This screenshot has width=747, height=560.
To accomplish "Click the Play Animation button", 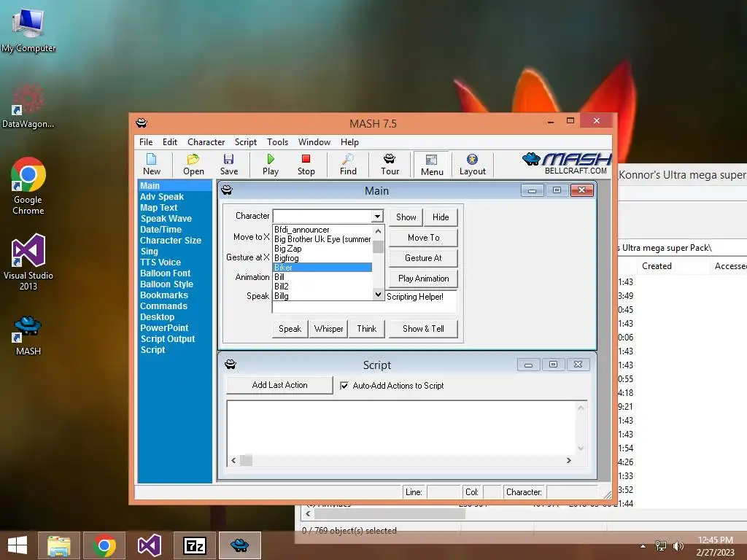I will point(424,279).
